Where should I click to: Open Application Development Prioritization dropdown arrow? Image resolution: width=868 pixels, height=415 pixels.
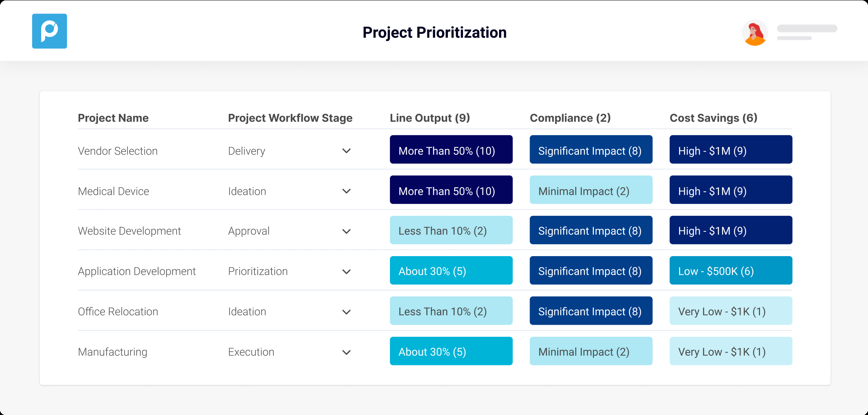point(347,272)
